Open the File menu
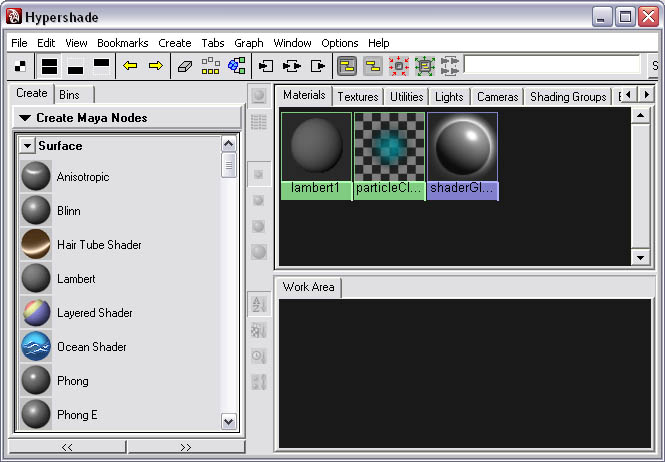The height and width of the screenshot is (462, 665). tap(19, 43)
